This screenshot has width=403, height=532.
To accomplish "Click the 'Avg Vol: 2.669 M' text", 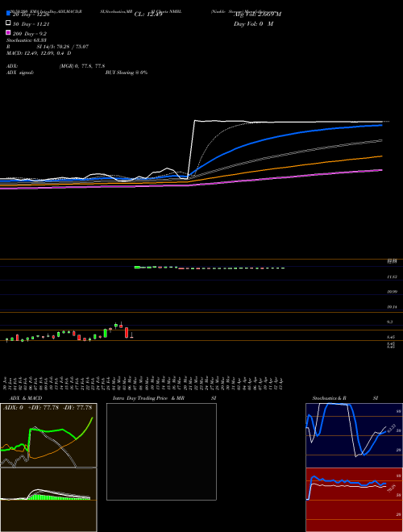I will (257, 15).
